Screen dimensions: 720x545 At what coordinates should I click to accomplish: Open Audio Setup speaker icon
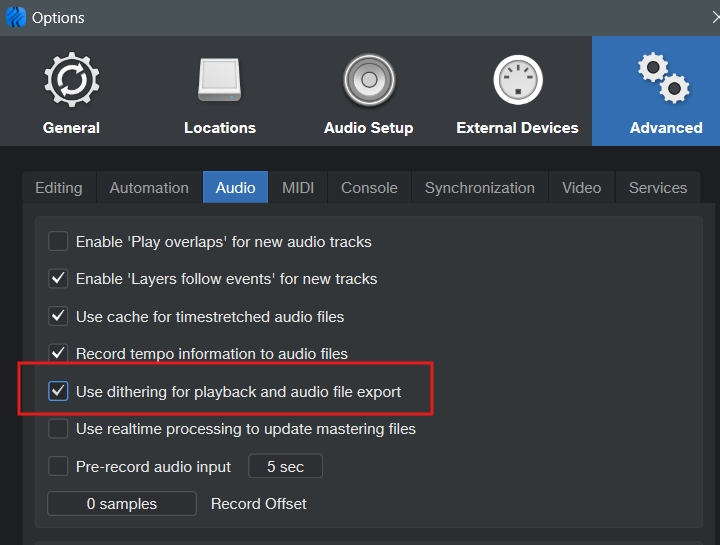(368, 82)
